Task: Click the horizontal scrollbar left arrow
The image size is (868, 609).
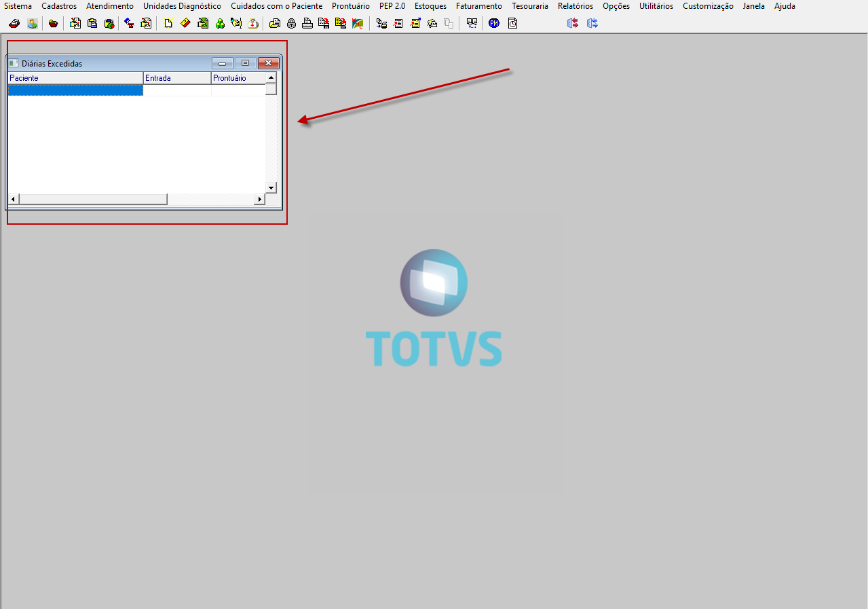Action: pyautogui.click(x=14, y=199)
